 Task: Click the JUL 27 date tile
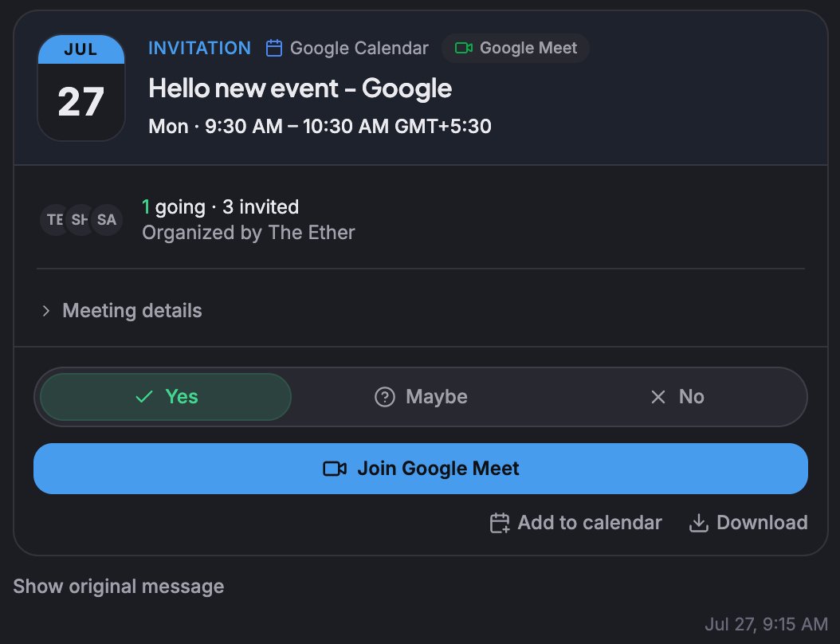pyautogui.click(x=81, y=88)
